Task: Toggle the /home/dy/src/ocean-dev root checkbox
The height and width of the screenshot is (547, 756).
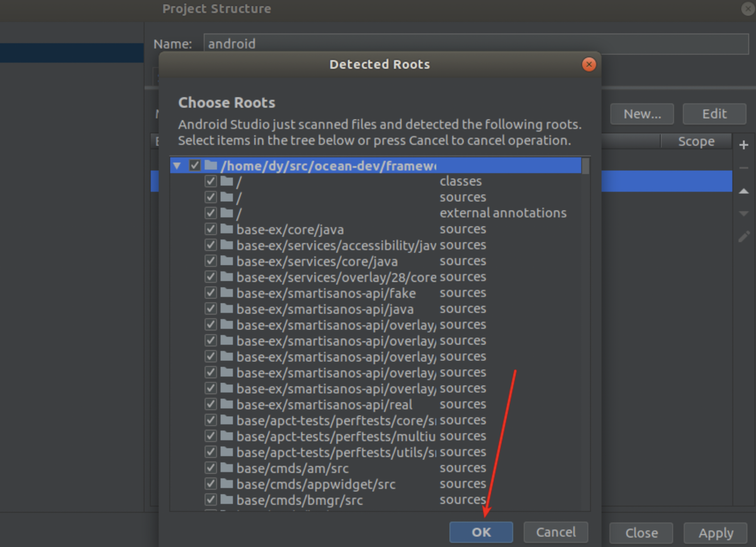Action: (195, 166)
